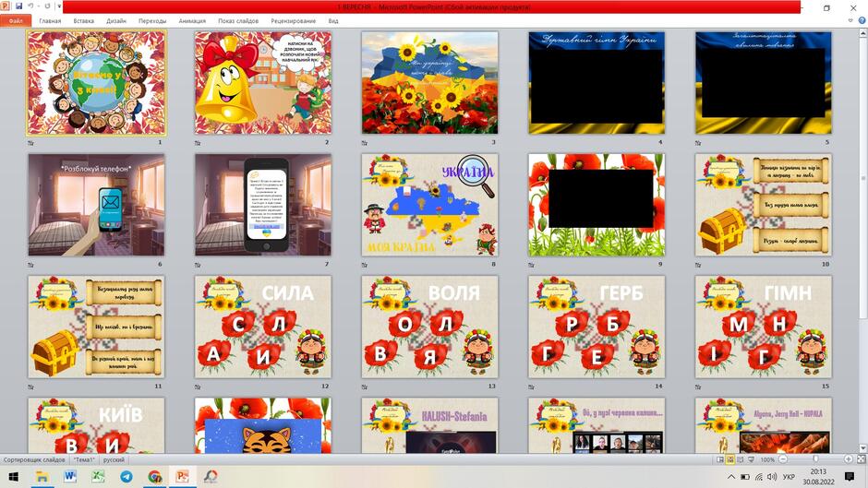This screenshot has width=868, height=488.
Task: Open the undo history dropdown arrow
Action: click(38, 6)
